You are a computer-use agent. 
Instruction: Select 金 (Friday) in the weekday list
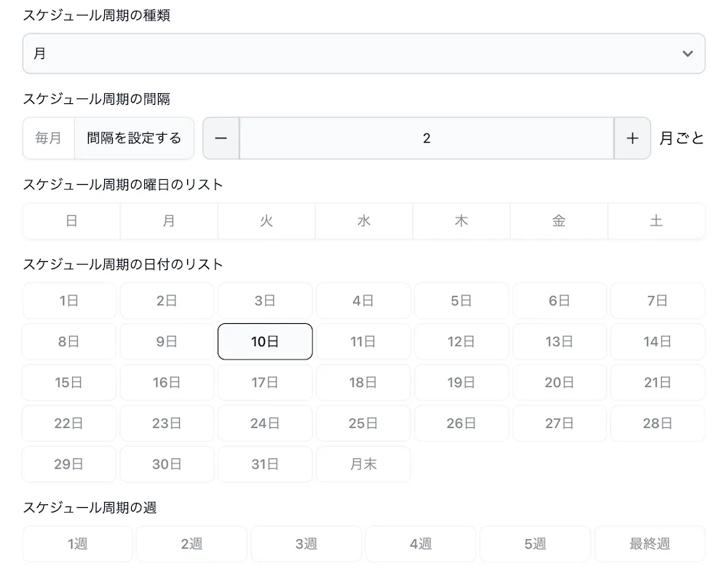(x=559, y=221)
